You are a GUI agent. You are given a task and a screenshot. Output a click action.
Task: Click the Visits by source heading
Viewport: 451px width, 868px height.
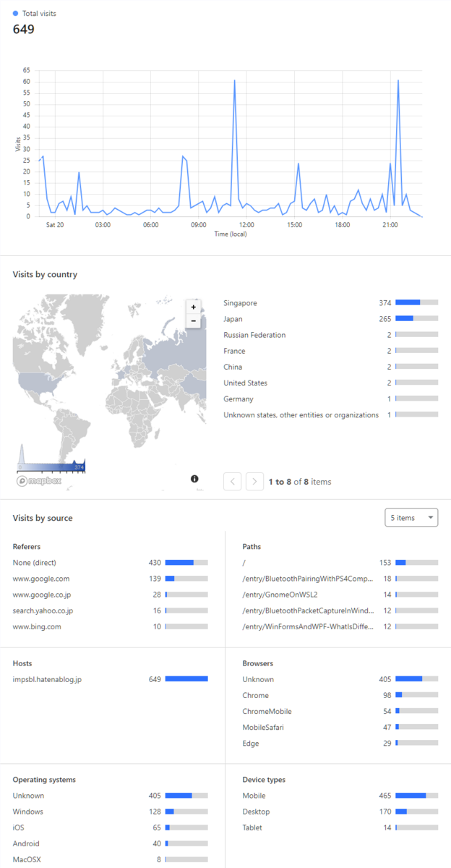coord(43,518)
